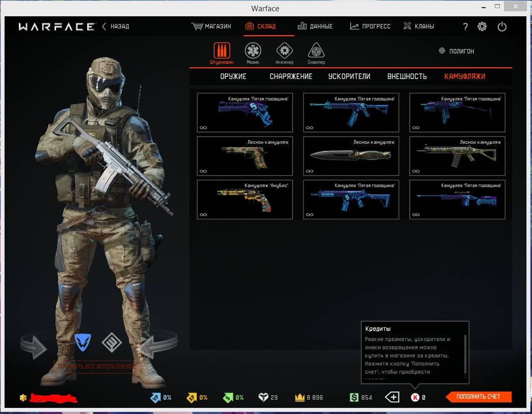Click the 8 896 crowns value
This screenshot has height=414, width=532.
point(315,397)
